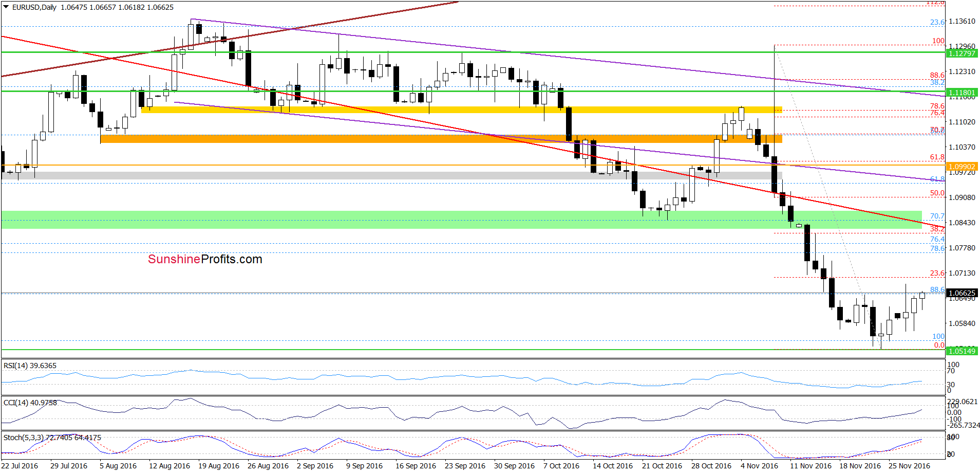Select the green 1.05149 price label

[x=962, y=351]
